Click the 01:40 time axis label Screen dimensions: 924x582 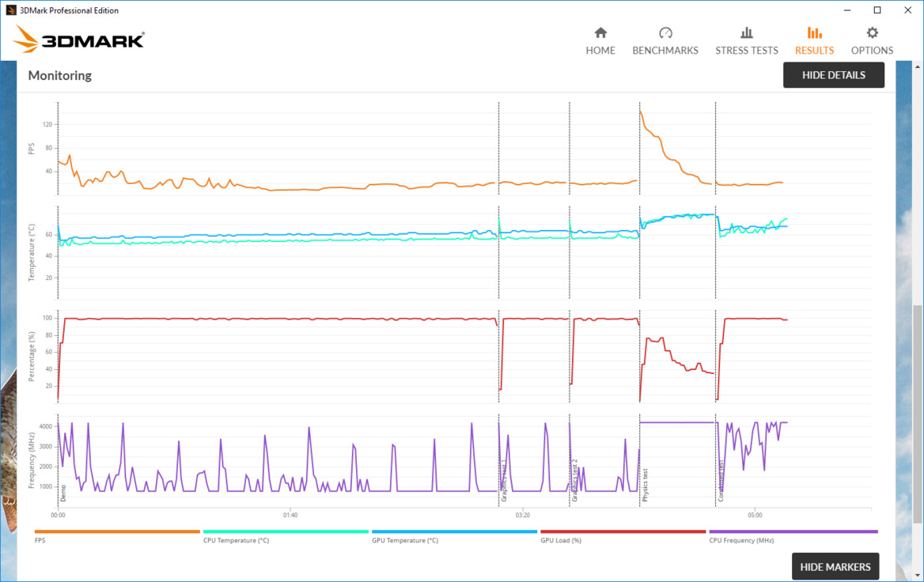coord(290,515)
